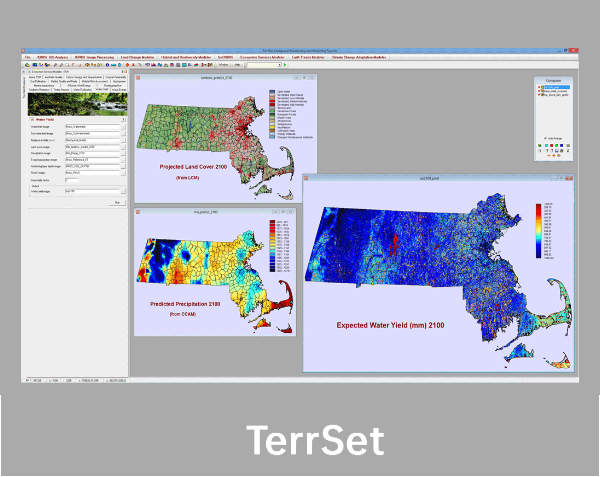Switch to the Carbon Storage and Sequestration tab
This screenshot has height=477, width=600.
coord(84,77)
